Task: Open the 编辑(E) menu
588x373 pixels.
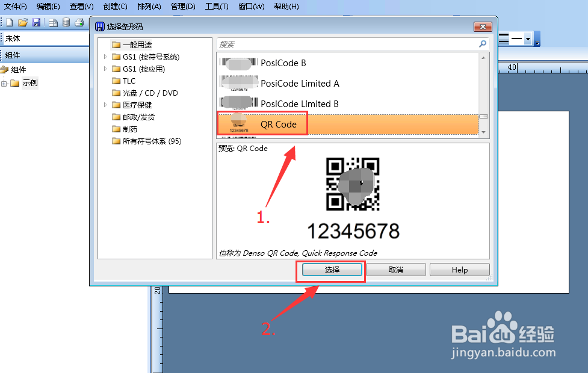Action: pos(48,7)
